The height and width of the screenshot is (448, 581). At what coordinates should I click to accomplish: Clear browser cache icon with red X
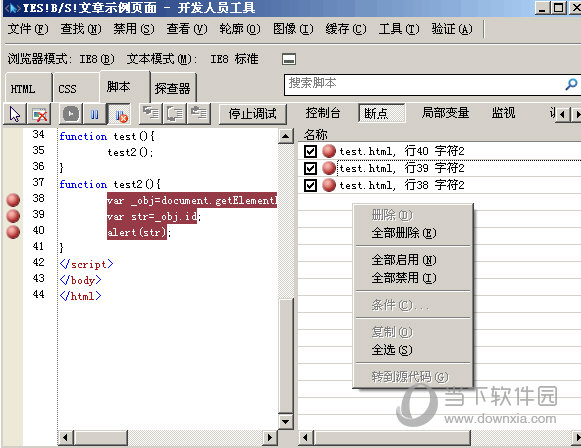coord(39,114)
